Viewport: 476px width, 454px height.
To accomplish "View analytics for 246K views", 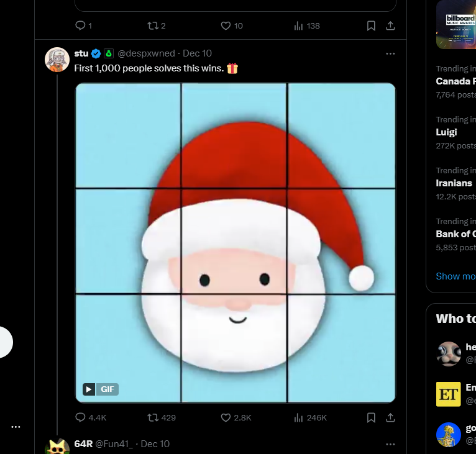I will coord(310,417).
